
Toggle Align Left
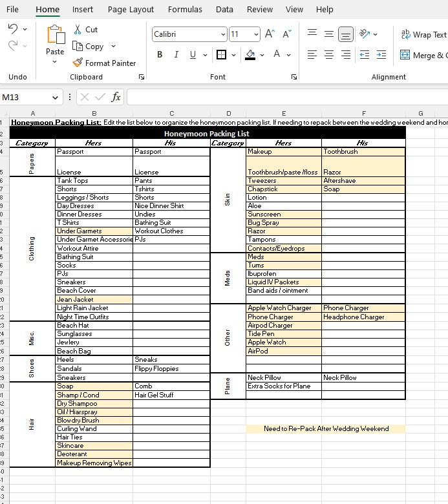tap(312, 55)
